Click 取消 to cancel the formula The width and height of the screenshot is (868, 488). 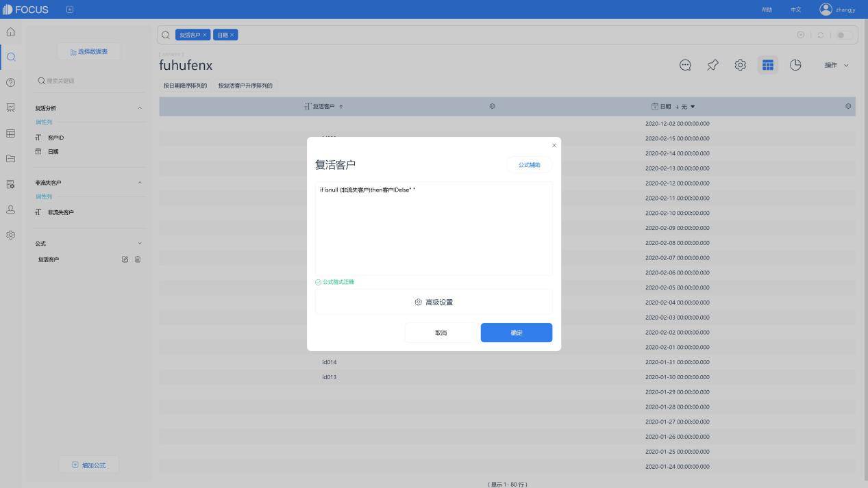click(x=441, y=333)
